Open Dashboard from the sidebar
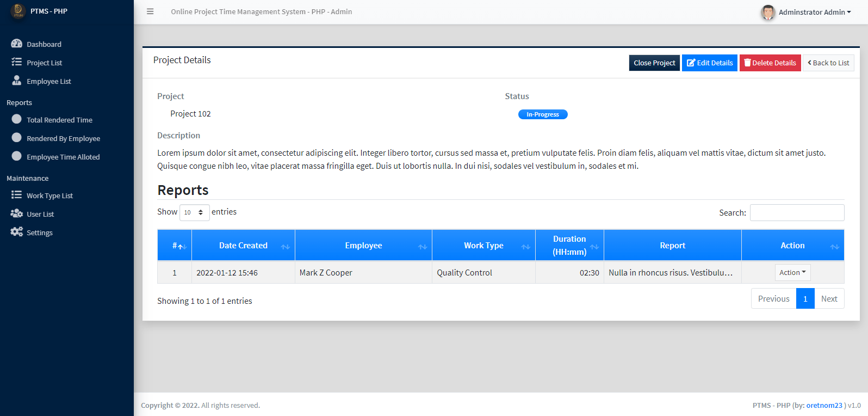The width and height of the screenshot is (868, 416). pyautogui.click(x=44, y=44)
